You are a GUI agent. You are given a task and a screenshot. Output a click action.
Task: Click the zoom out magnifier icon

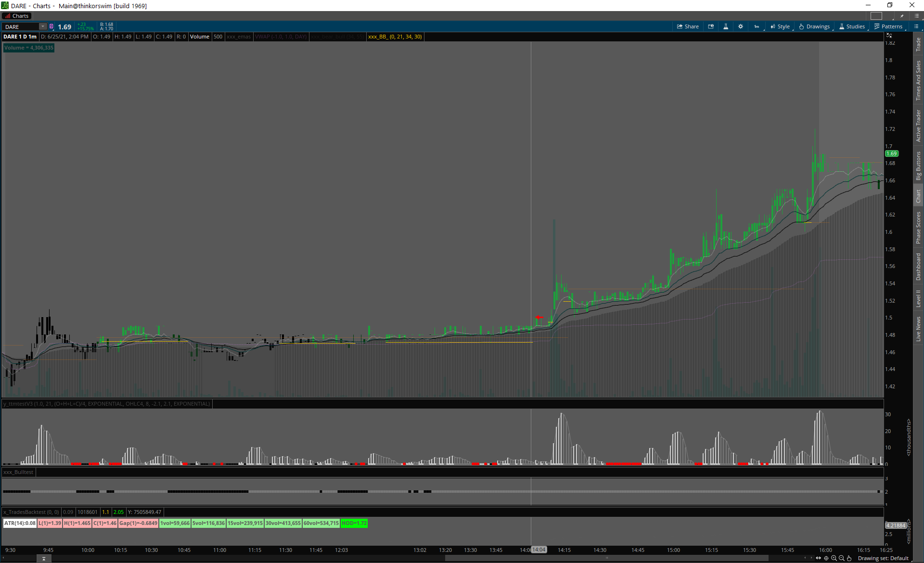pyautogui.click(x=842, y=558)
